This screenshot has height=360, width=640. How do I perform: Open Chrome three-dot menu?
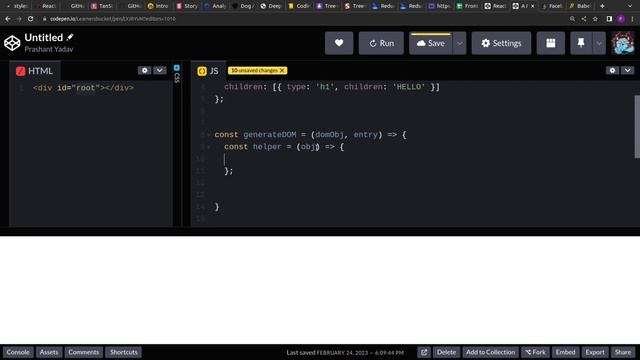click(632, 19)
